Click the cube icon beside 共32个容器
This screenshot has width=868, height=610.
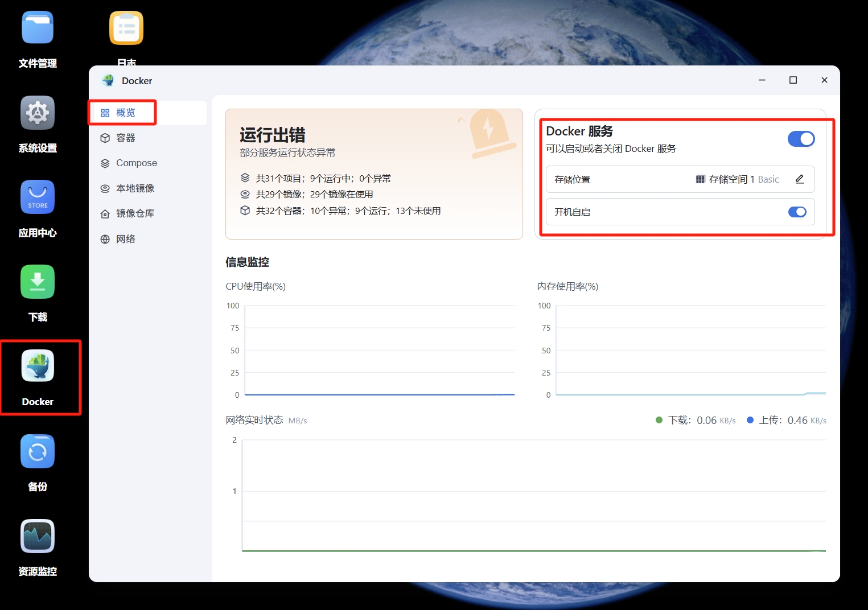pyautogui.click(x=245, y=211)
